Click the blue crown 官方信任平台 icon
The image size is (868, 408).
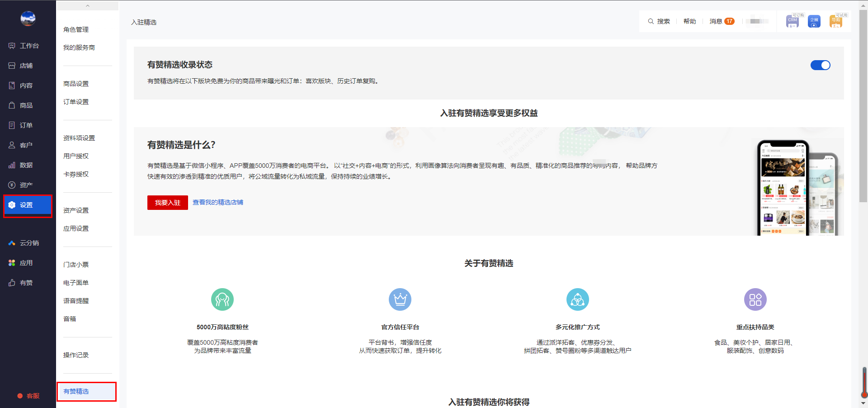click(400, 299)
